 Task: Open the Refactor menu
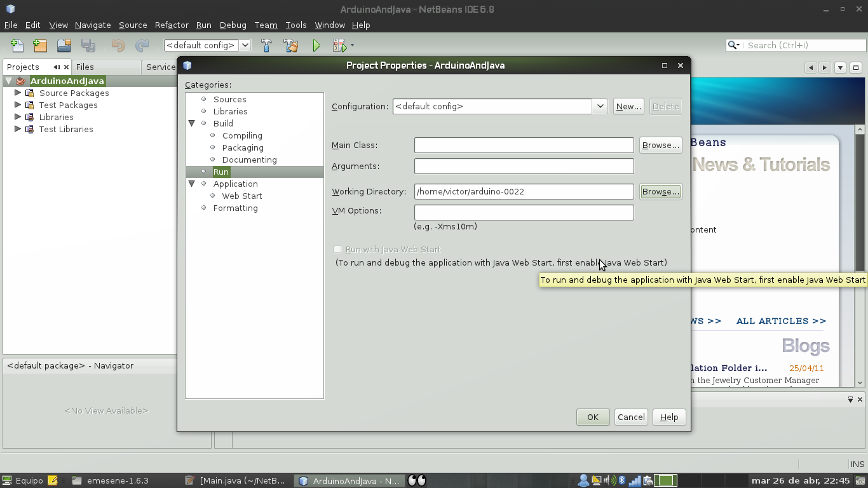click(172, 25)
